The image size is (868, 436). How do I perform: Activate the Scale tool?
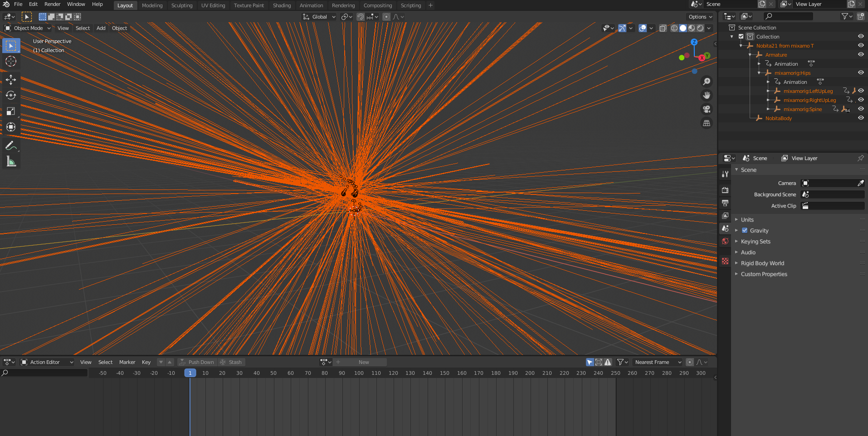11,111
